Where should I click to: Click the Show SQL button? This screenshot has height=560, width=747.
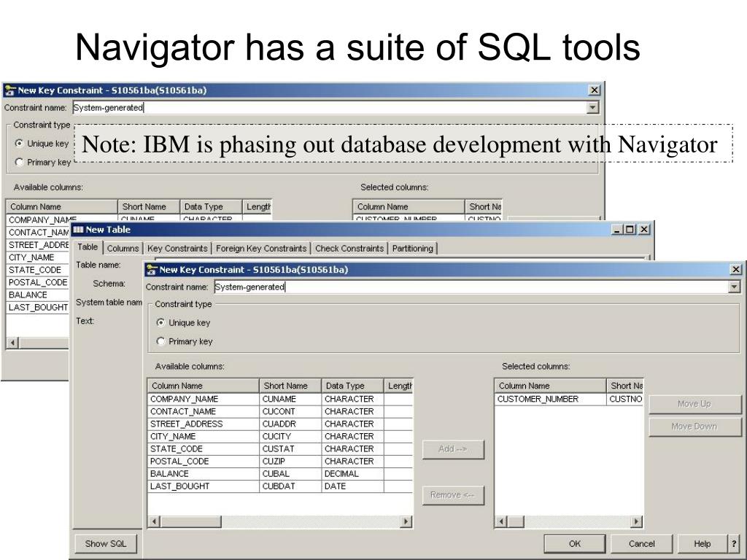pos(106,543)
